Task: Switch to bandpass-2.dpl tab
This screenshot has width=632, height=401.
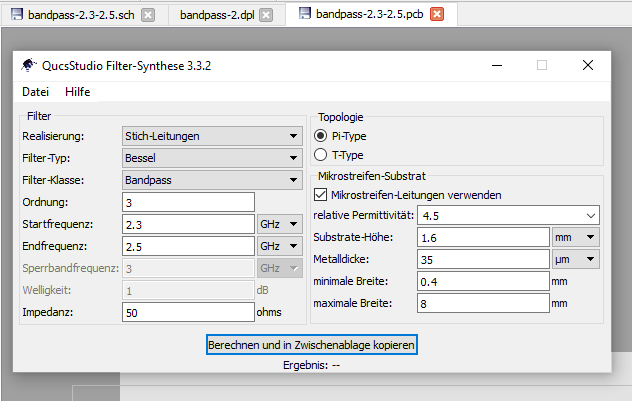Action: click(217, 15)
